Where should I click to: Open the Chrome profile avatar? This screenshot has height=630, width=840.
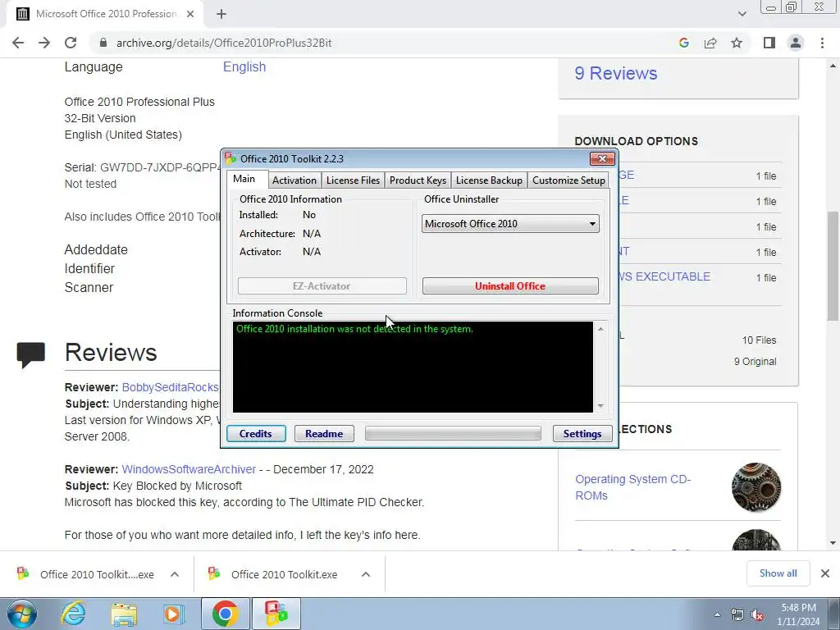[796, 43]
